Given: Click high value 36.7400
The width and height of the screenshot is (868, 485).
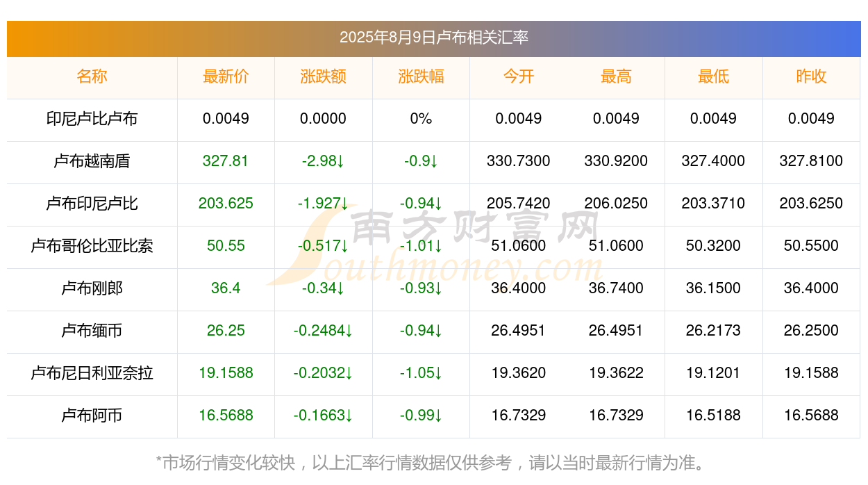Looking at the screenshot, I should pyautogui.click(x=616, y=288).
